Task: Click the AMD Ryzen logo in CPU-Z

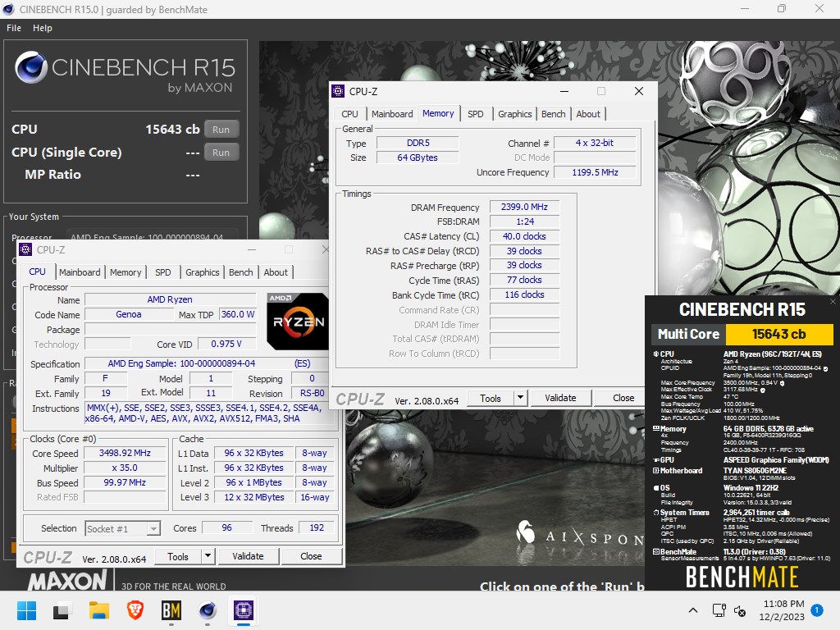Action: click(x=298, y=322)
